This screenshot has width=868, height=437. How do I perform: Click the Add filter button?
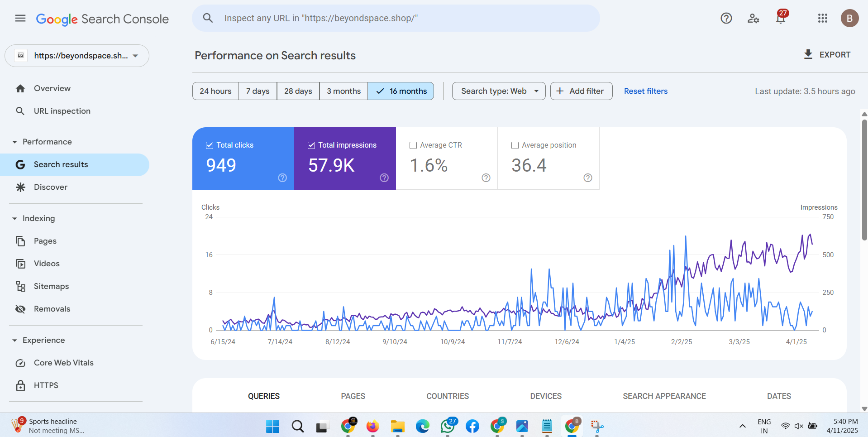(x=581, y=91)
